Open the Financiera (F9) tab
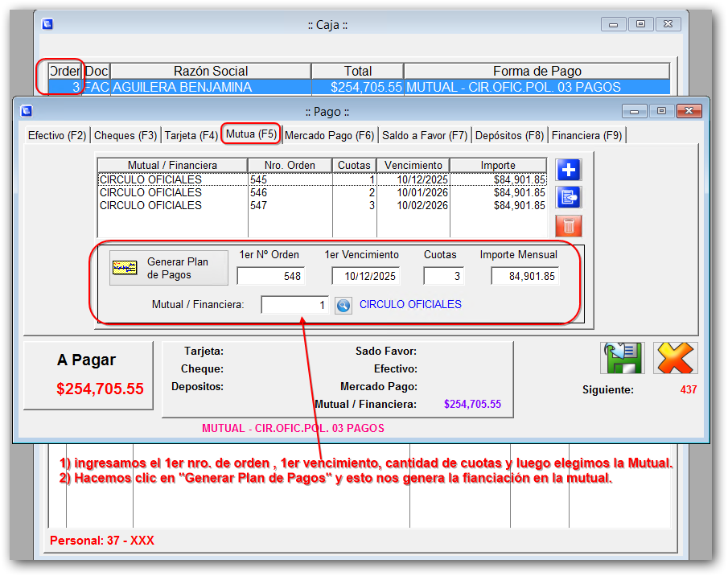 (586, 135)
